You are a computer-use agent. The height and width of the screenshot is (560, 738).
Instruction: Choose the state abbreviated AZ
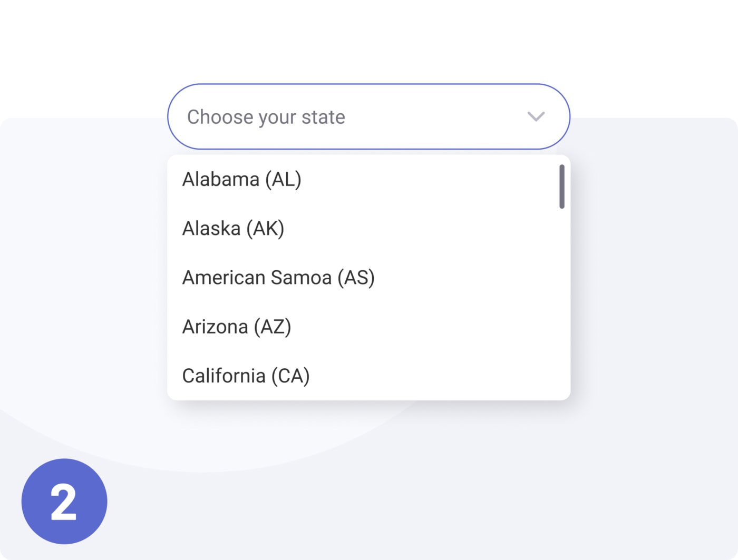tap(237, 327)
